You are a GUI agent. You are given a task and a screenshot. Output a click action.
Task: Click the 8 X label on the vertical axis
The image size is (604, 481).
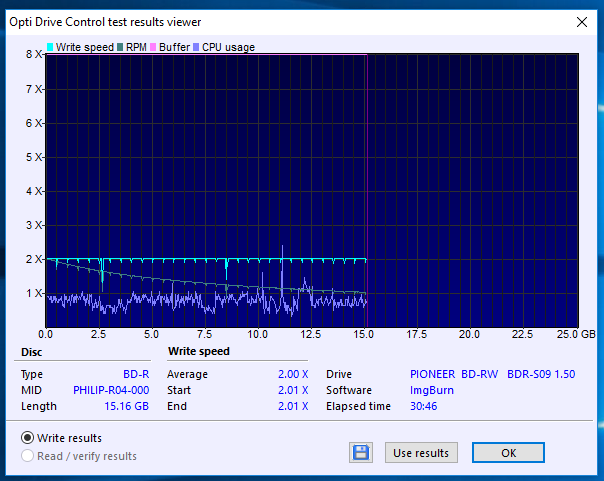(x=34, y=54)
